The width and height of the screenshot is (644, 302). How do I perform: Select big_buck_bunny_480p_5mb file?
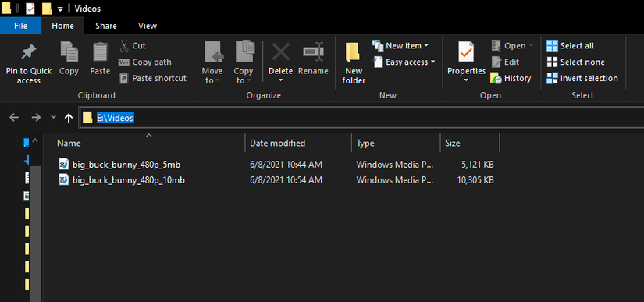126,165
